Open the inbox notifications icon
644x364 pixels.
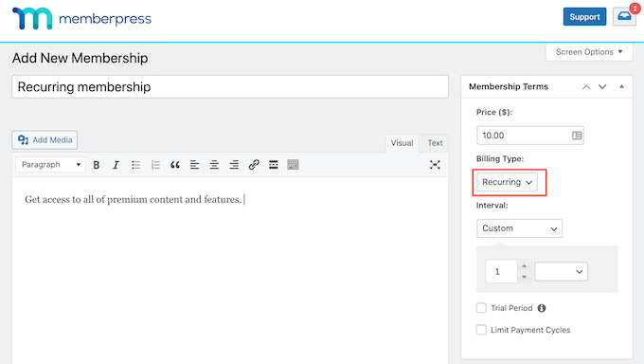click(x=624, y=16)
